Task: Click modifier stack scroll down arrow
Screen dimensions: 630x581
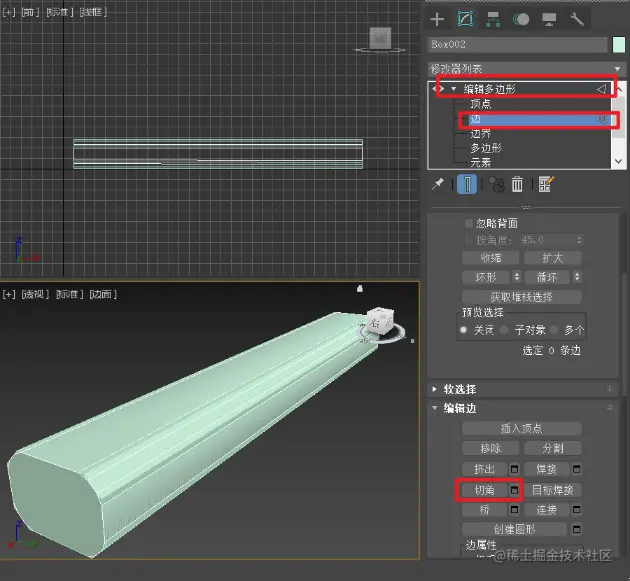Action: pyautogui.click(x=619, y=162)
